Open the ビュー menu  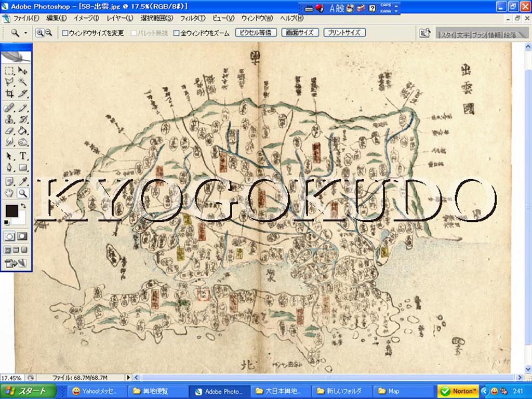[223, 18]
